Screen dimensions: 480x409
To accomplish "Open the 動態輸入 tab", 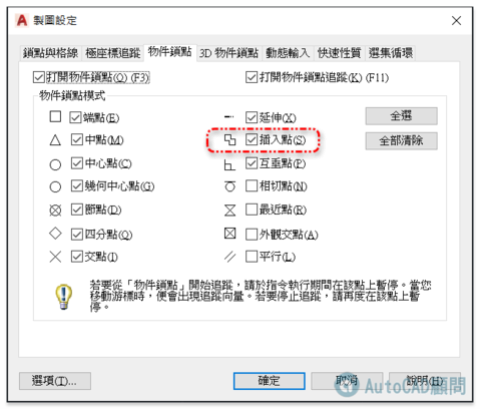I will click(288, 53).
